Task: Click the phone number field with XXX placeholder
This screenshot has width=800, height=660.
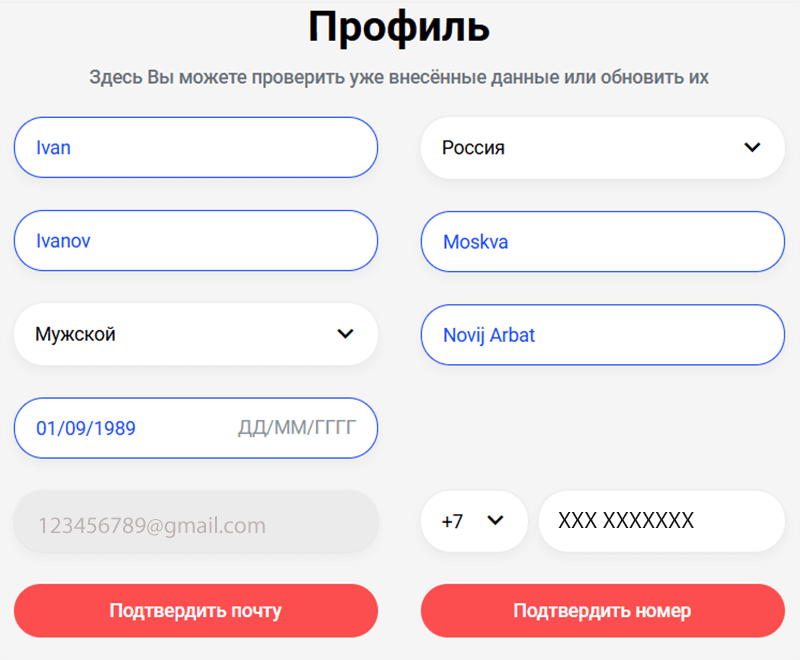Action: point(660,521)
